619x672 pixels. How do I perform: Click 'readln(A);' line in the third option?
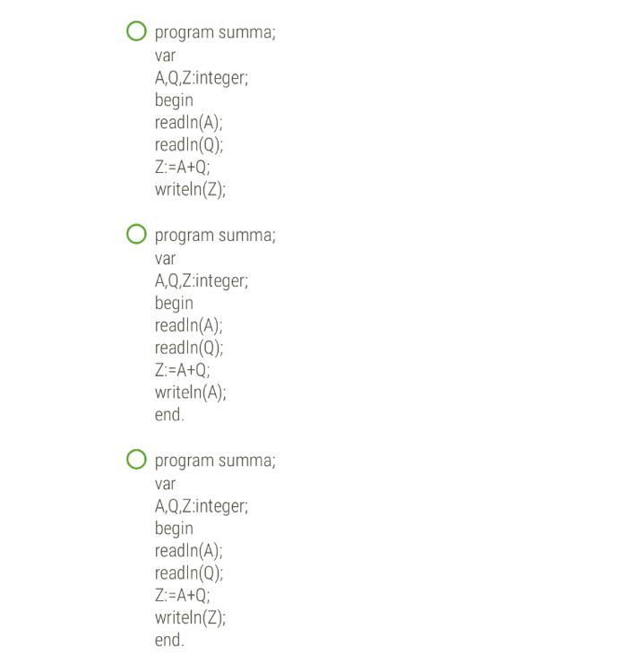tap(189, 551)
